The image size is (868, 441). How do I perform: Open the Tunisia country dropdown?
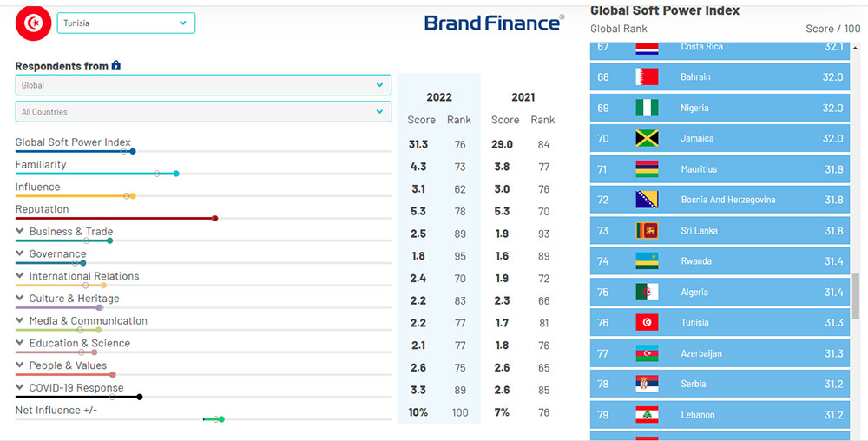coord(126,23)
